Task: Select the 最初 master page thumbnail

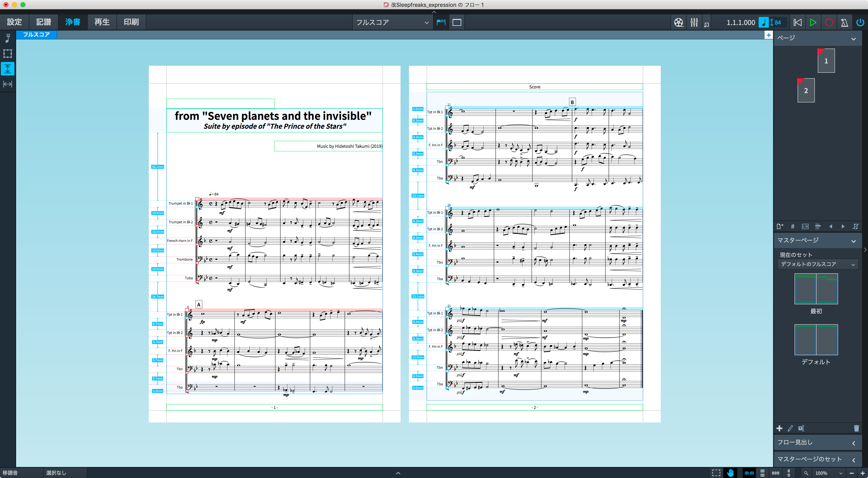Action: pos(816,289)
